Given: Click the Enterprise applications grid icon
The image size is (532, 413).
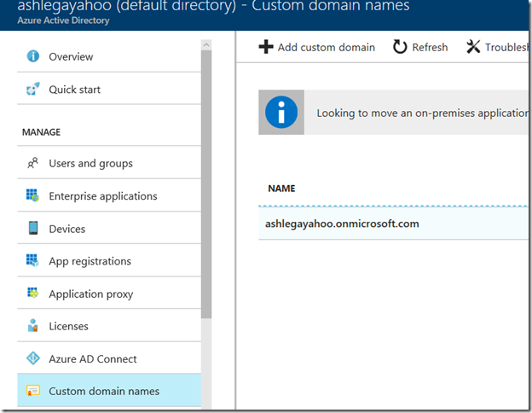Looking at the screenshot, I should pyautogui.click(x=32, y=195).
